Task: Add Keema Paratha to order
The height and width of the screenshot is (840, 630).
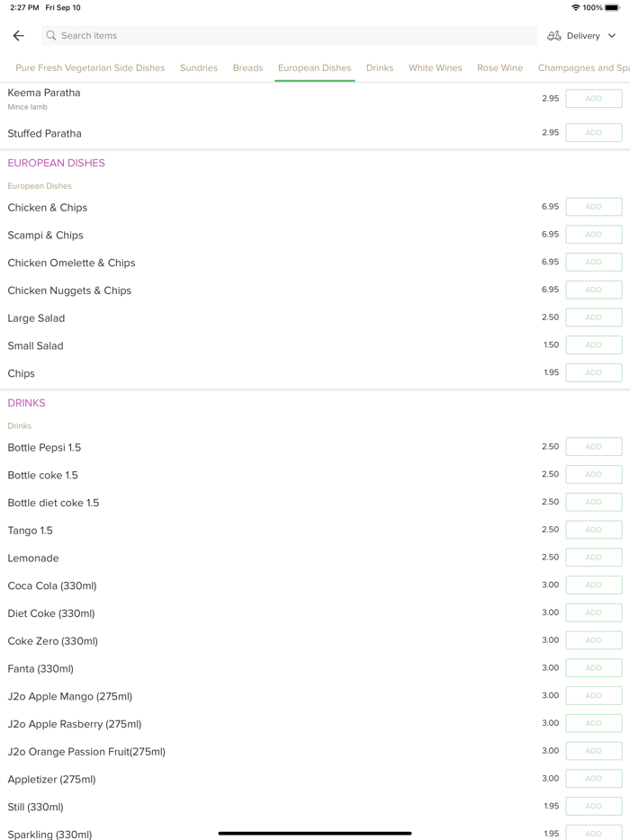Action: [593, 99]
